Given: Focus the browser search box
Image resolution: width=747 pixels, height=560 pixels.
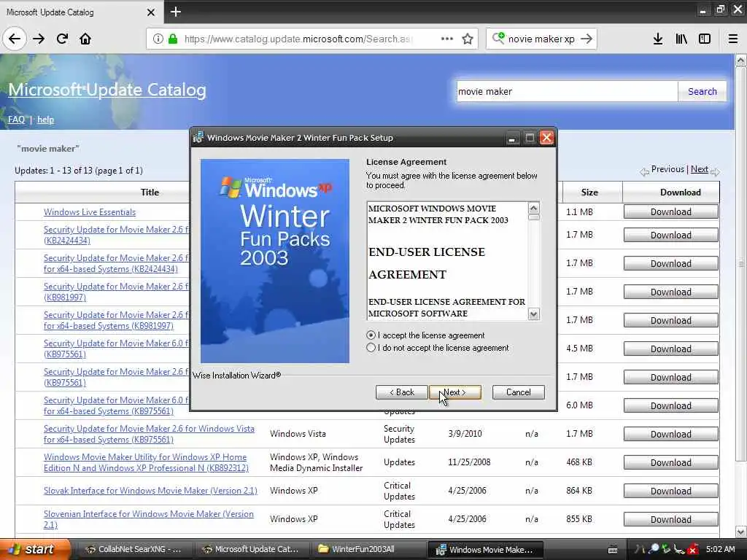Looking at the screenshot, I should [541, 39].
